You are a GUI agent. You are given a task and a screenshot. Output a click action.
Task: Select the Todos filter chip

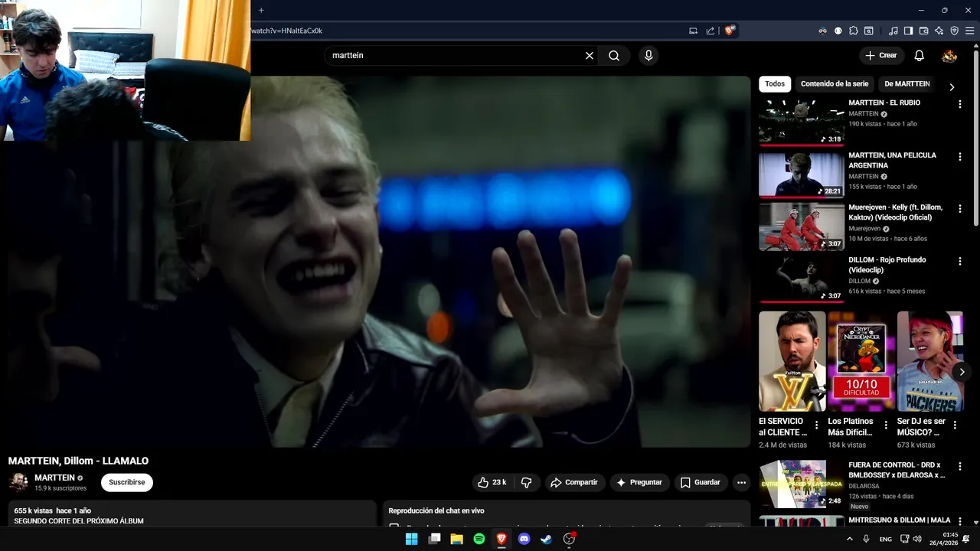[775, 84]
